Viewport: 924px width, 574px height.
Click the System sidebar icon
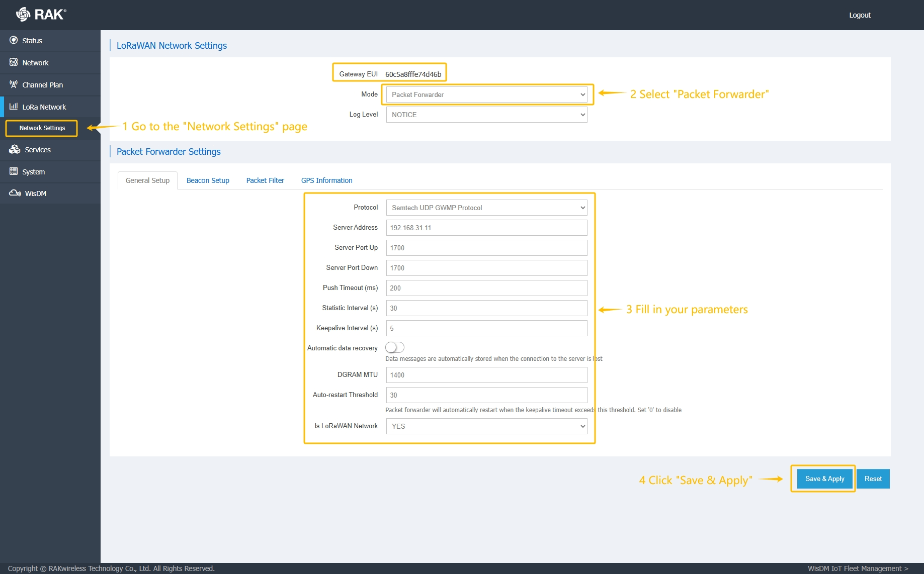click(x=14, y=171)
